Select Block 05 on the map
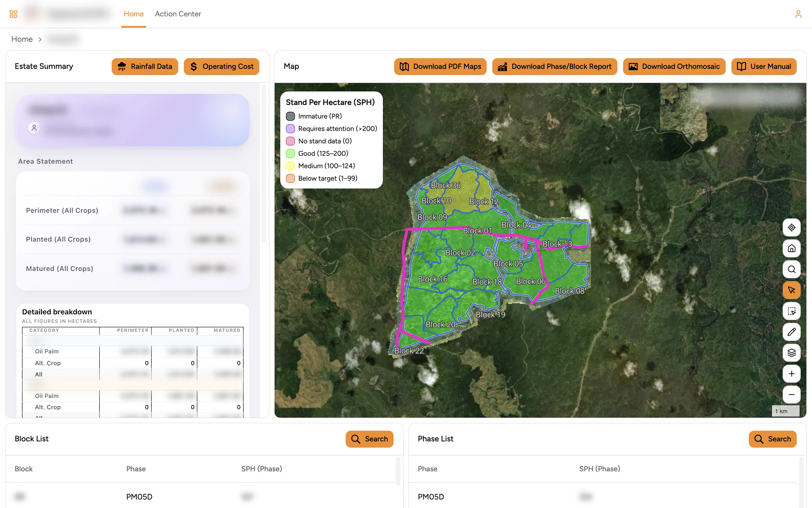Image resolution: width=812 pixels, height=508 pixels. pyautogui.click(x=508, y=264)
